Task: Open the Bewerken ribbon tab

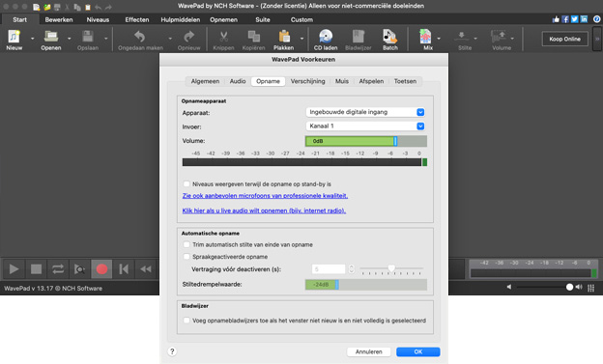Action: (x=59, y=19)
